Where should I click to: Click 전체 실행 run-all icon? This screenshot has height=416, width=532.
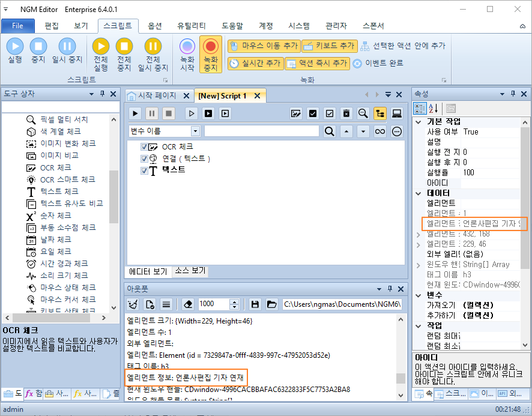tap(101, 54)
